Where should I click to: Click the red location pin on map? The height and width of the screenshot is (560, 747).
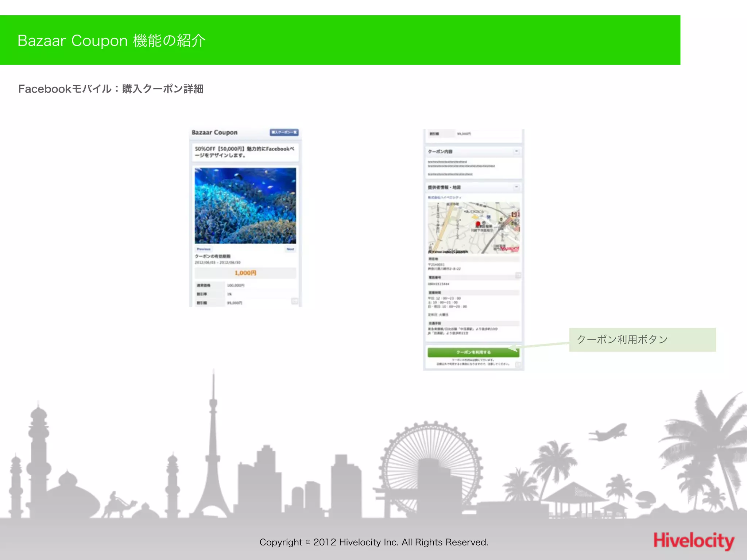[478, 223]
